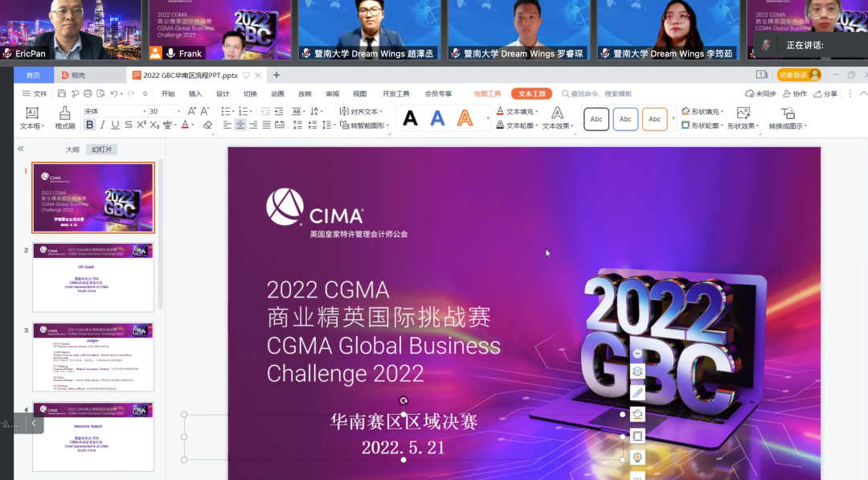The image size is (868, 480).
Task: Apply the orange outlined A text style preset
Action: pos(465,118)
